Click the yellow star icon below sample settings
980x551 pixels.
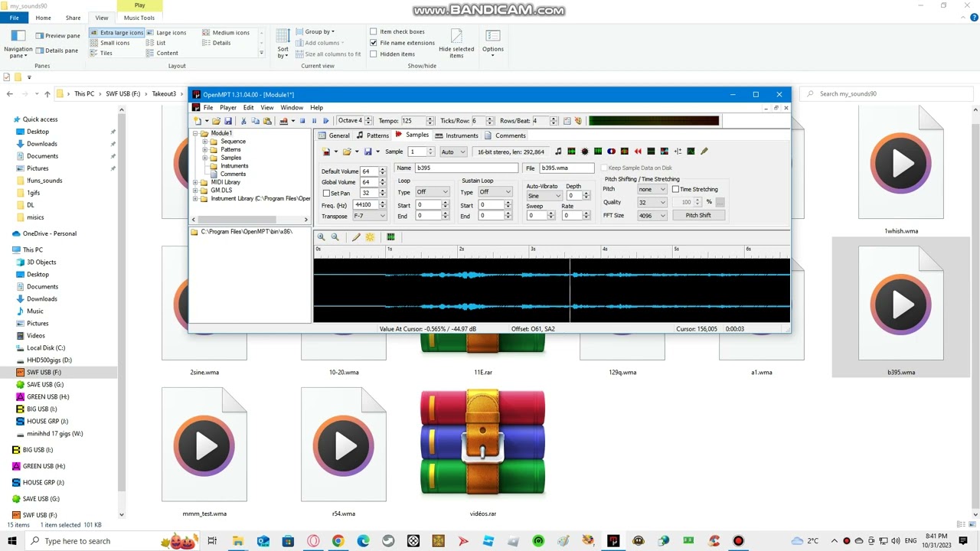pos(370,237)
